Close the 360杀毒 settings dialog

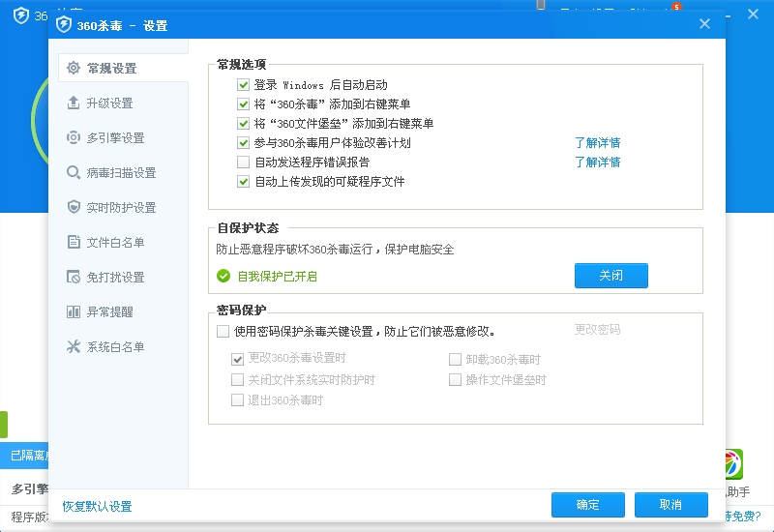pos(704,24)
